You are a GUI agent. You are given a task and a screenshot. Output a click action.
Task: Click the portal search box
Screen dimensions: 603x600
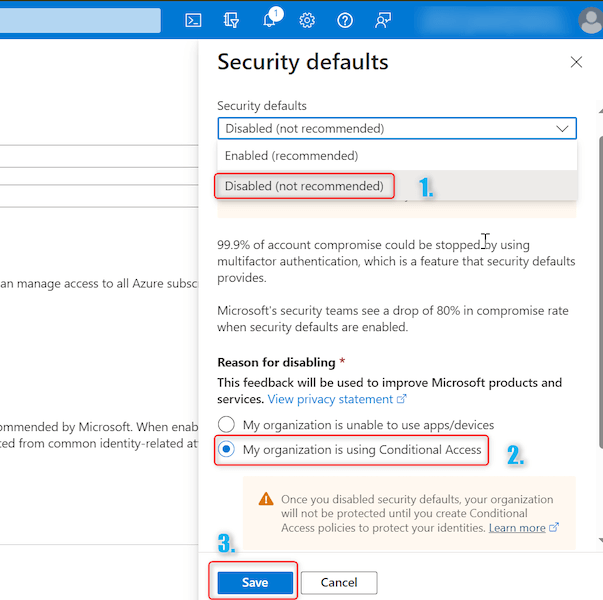80,20
